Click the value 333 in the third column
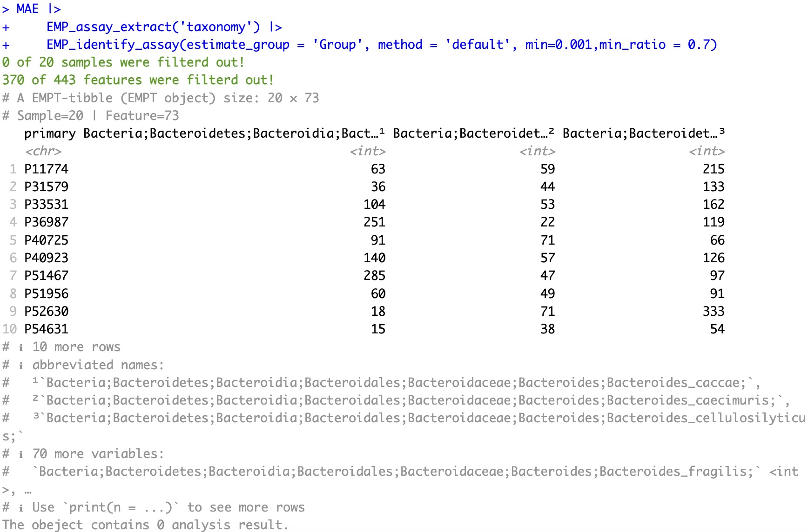Image resolution: width=808 pixels, height=532 pixels. click(713, 312)
